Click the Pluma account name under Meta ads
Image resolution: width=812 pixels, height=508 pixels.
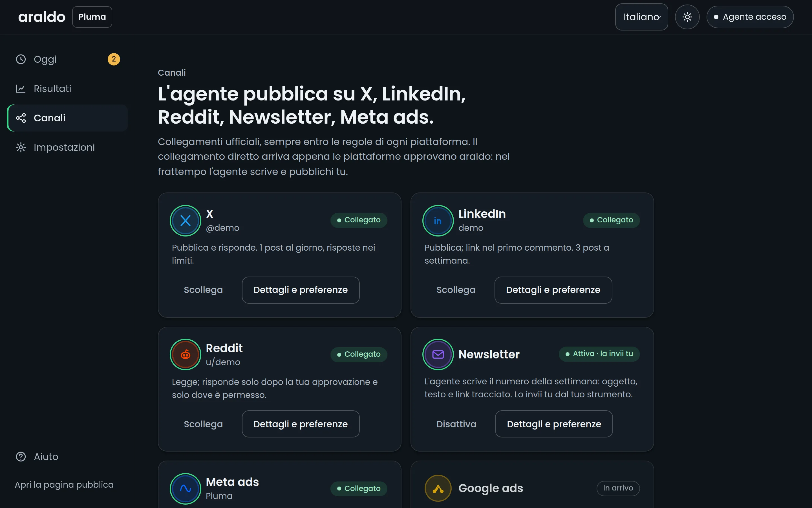click(x=219, y=496)
